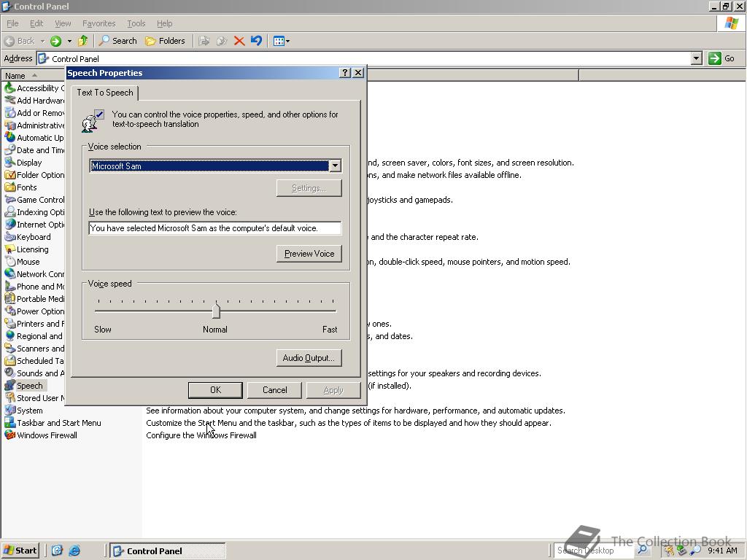Select the Indexing Options icon

10,212
